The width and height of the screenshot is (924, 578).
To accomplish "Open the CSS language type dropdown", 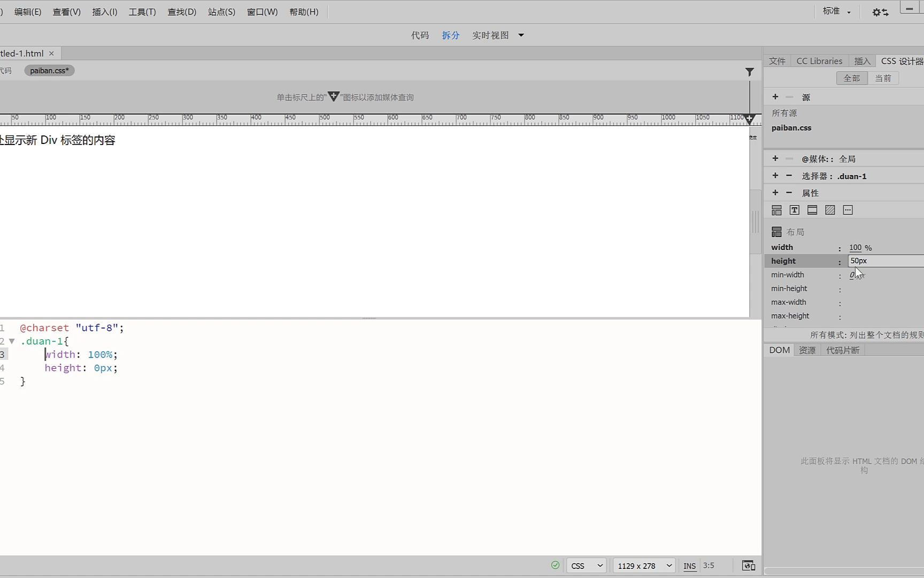I will coord(586,566).
